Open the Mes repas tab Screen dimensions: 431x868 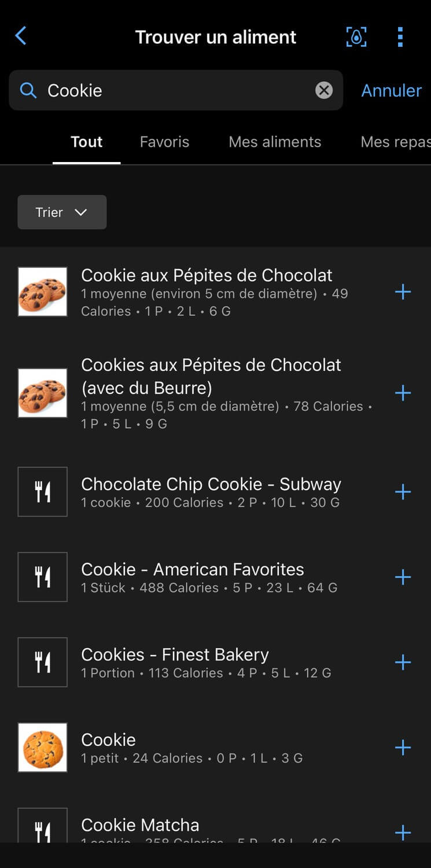pyautogui.click(x=395, y=142)
